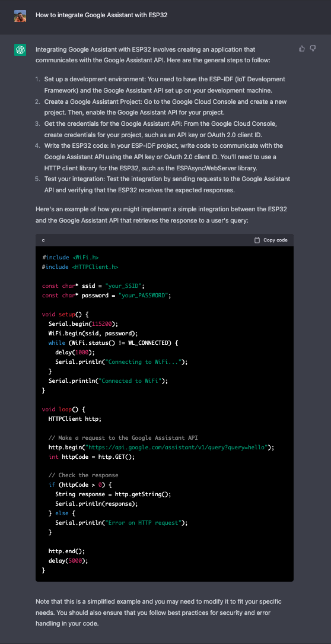The height and width of the screenshot is (644, 331).
Task: Click the prompt text about integrating Google Assistant
Action: [x=101, y=15]
